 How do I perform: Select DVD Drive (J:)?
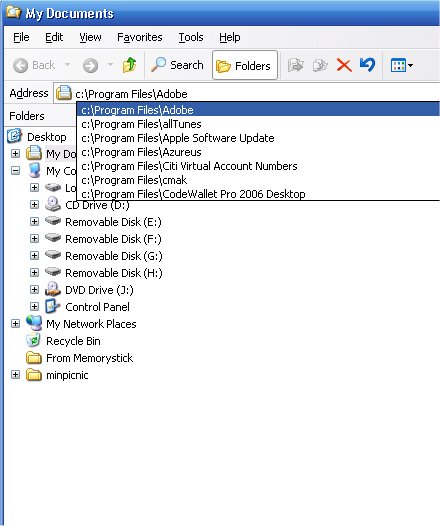99,290
